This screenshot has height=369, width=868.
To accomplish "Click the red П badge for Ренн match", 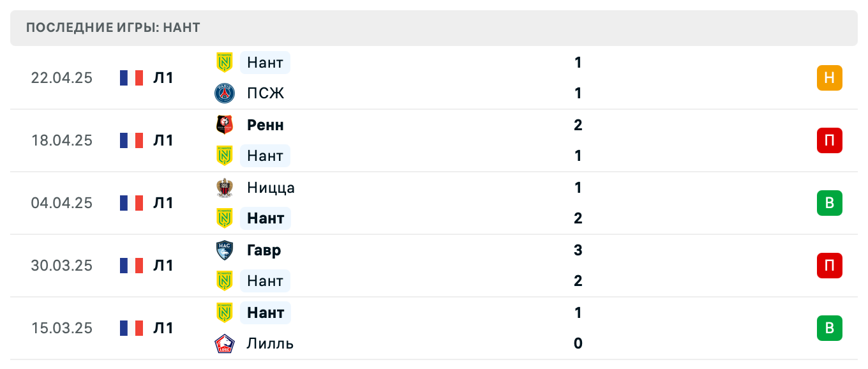I will point(829,140).
